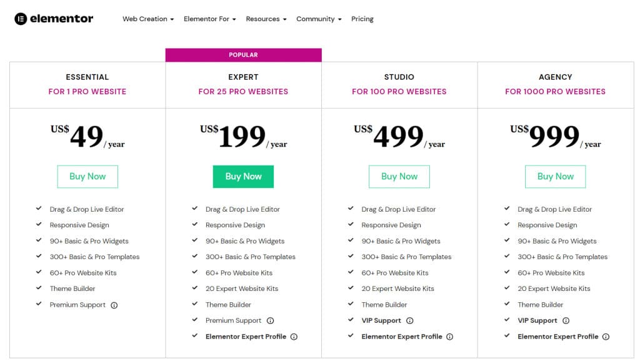
Task: Click info icon next to Expert plan's Elementor Expert Profile
Action: click(x=294, y=337)
